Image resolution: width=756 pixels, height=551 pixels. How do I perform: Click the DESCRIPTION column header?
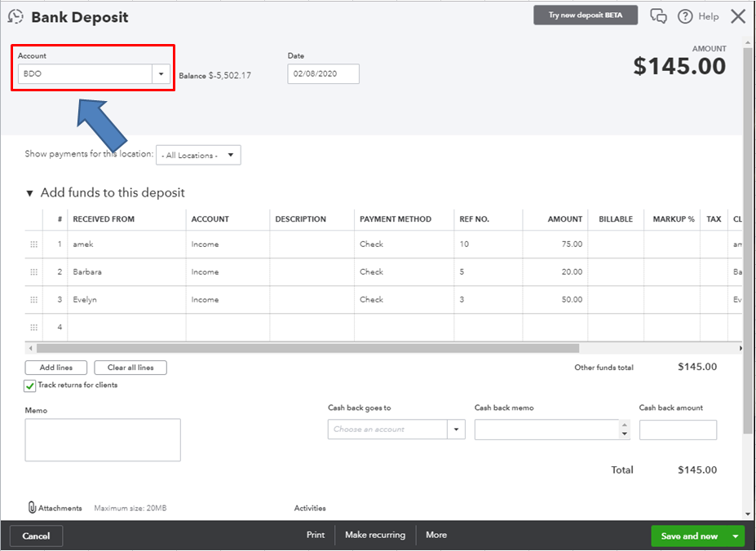coord(300,219)
